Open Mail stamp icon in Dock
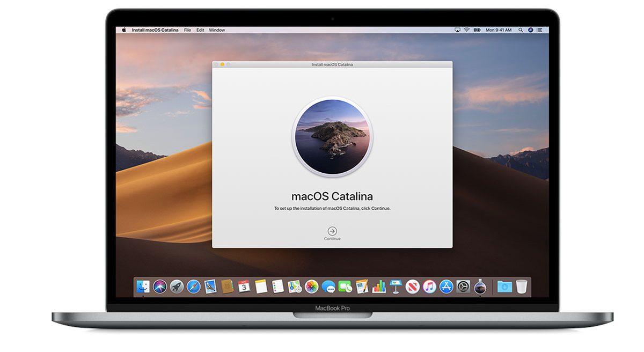This screenshot has height=352, width=644. pos(210,287)
